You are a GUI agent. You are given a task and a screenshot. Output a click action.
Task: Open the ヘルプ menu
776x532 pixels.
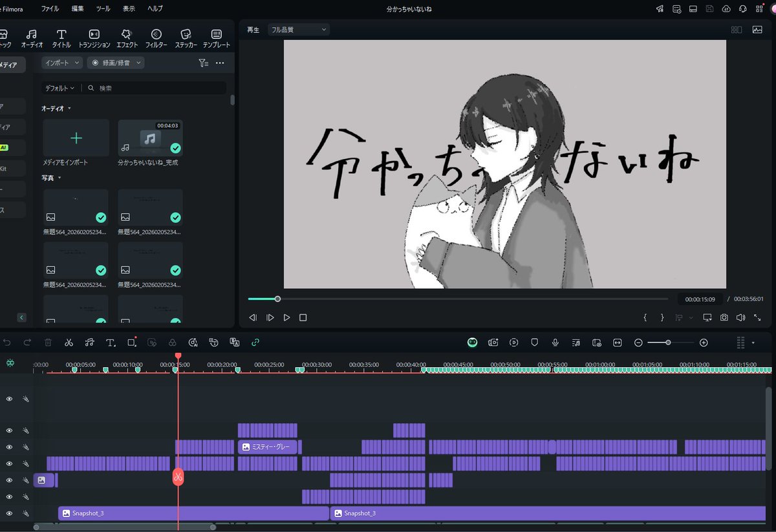coord(155,9)
